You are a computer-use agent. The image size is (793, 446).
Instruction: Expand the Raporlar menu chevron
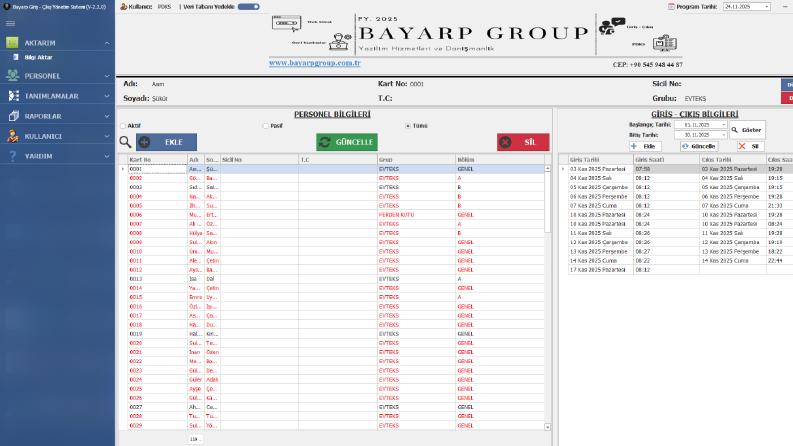[107, 116]
